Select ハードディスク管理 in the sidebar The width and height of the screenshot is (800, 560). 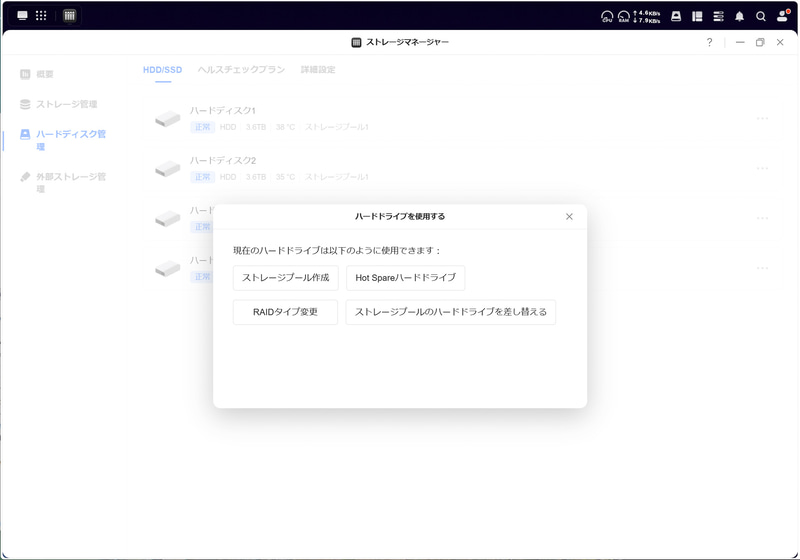[63, 140]
